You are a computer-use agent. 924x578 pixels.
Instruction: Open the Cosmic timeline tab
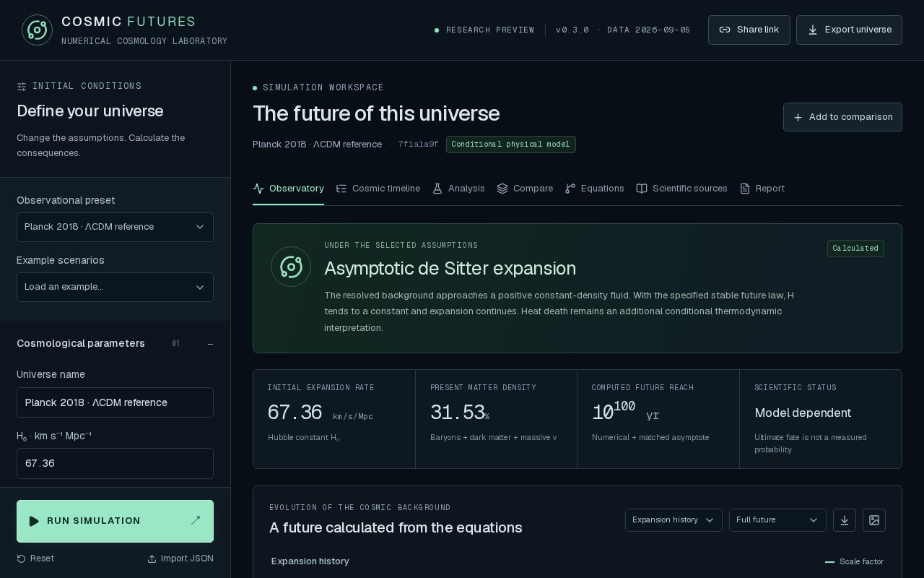(378, 189)
